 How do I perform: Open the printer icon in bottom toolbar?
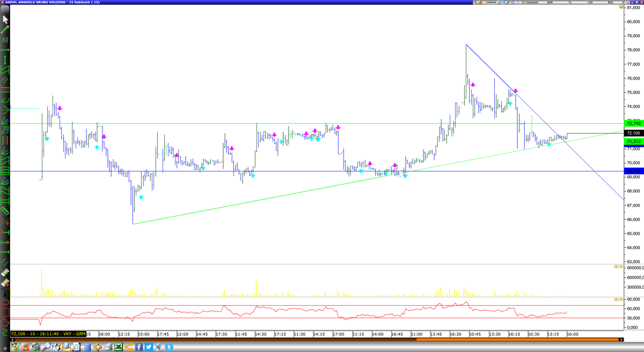pyautogui.click(x=108, y=347)
